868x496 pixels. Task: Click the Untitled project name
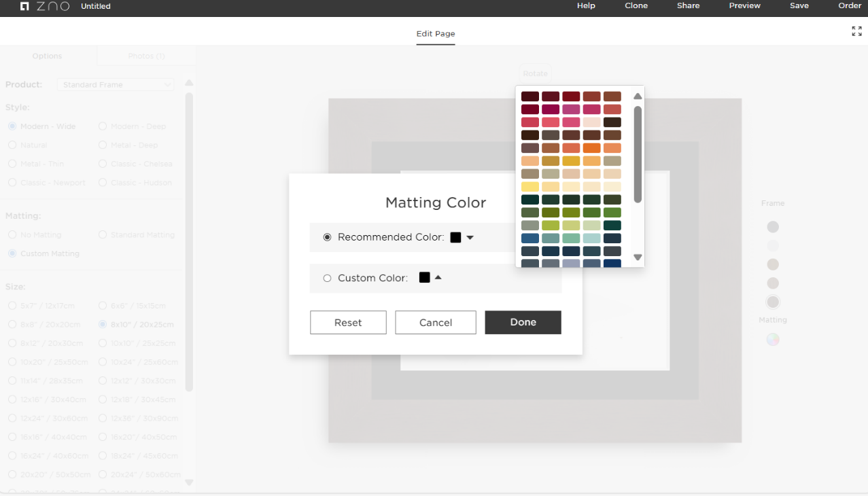[x=96, y=6]
